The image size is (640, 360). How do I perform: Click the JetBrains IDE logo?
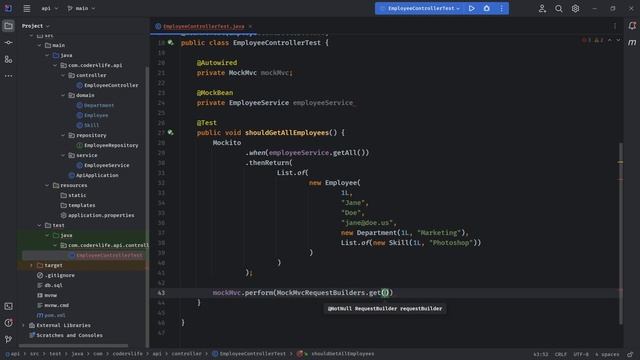(8, 8)
